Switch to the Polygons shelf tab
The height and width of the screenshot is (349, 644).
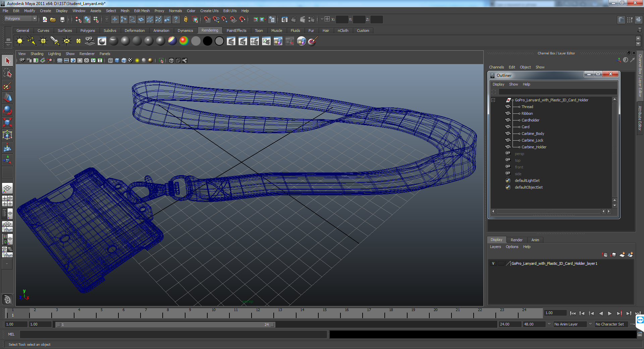(x=88, y=31)
